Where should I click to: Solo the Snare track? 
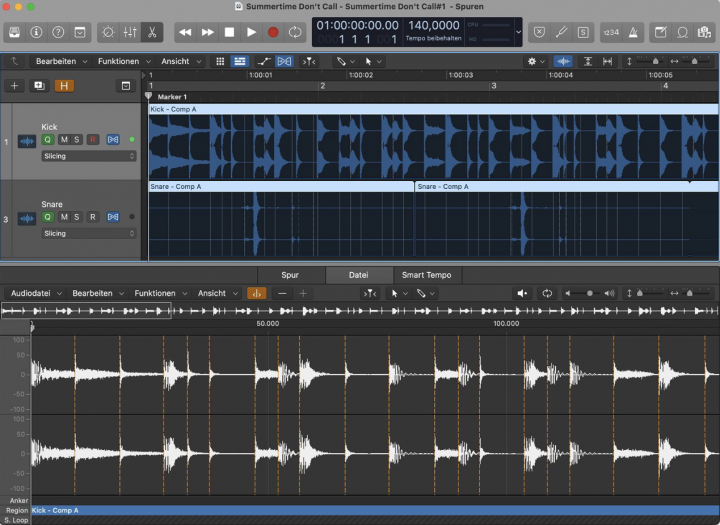pyautogui.click(x=77, y=217)
